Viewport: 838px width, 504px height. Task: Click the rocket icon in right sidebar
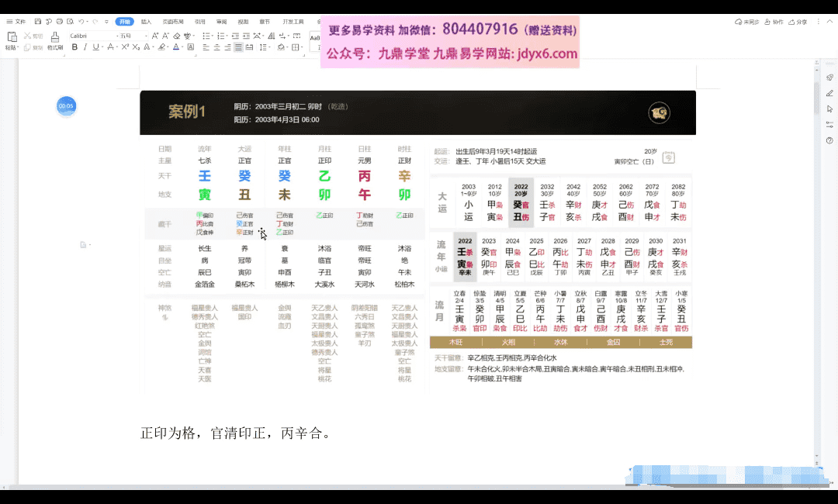829,77
